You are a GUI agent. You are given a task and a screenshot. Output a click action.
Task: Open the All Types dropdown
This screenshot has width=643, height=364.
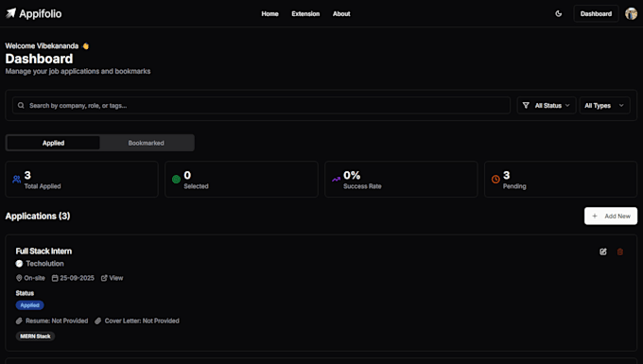(604, 105)
